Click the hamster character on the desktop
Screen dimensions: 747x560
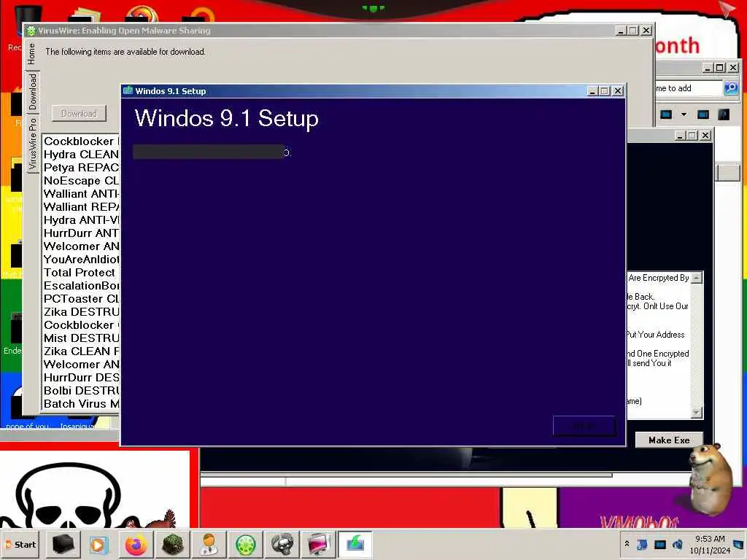(711, 478)
